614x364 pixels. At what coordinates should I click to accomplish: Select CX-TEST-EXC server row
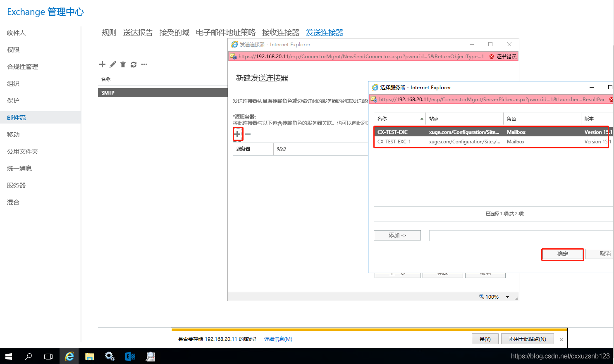[493, 132]
